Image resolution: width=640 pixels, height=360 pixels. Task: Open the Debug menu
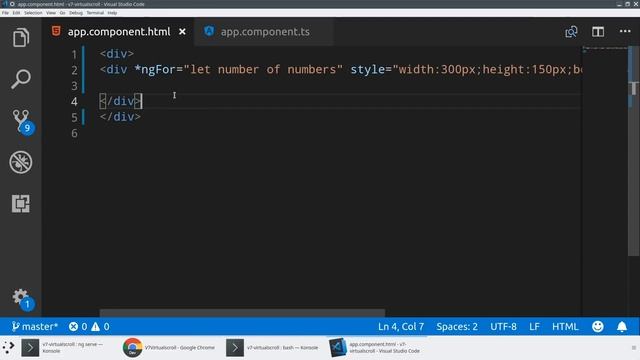pos(76,13)
